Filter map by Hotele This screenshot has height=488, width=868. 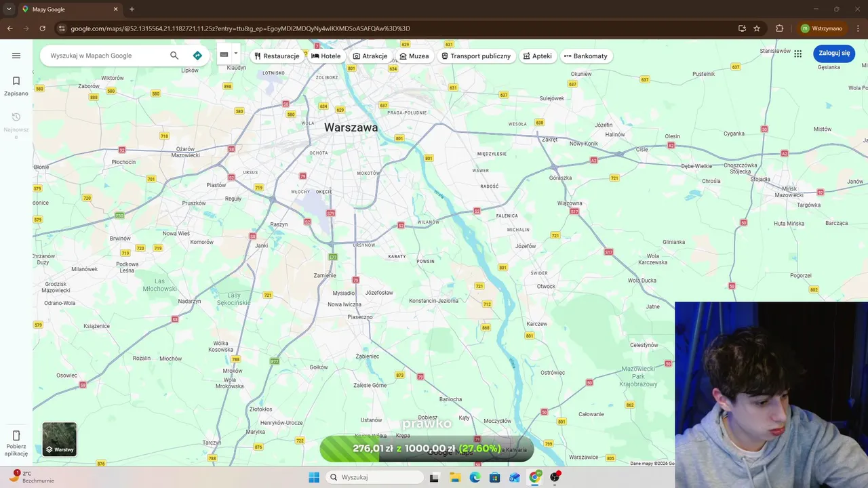click(x=326, y=56)
